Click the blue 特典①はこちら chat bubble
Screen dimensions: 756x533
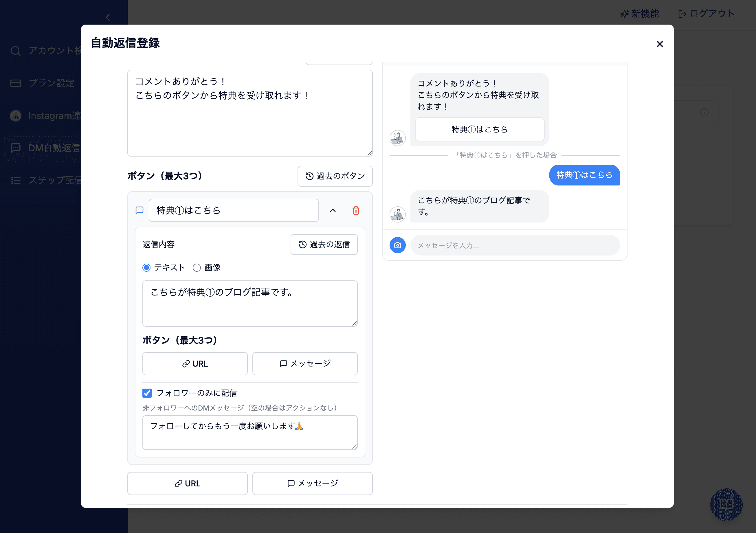tap(584, 175)
